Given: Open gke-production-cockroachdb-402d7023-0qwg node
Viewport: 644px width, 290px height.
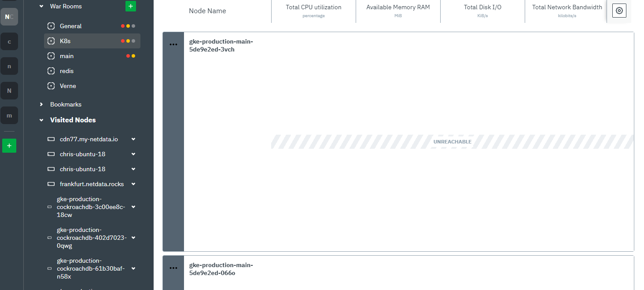Looking at the screenshot, I should tap(92, 238).
